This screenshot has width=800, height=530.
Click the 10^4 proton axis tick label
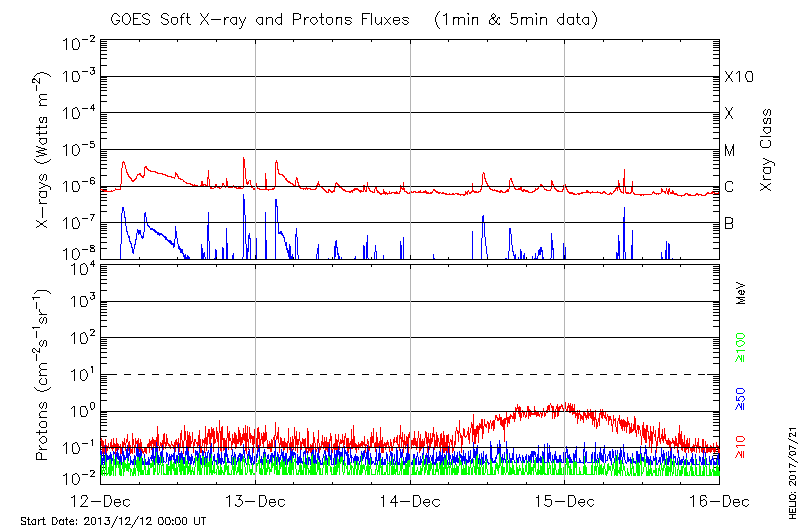(x=80, y=267)
